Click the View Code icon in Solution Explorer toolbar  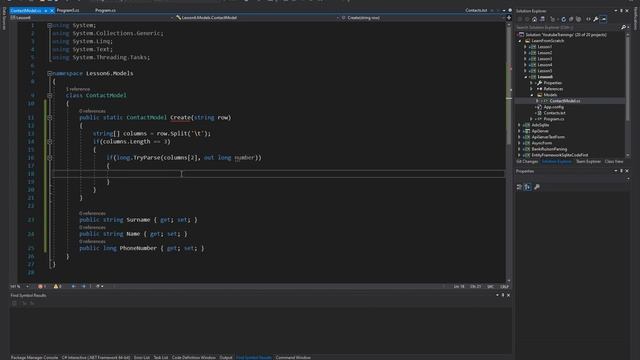point(588,19)
